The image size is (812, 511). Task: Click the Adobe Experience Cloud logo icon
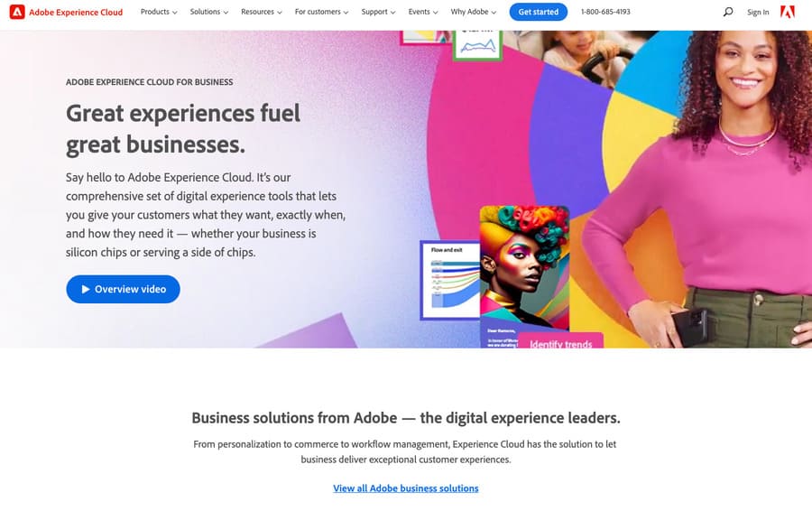[x=17, y=12]
